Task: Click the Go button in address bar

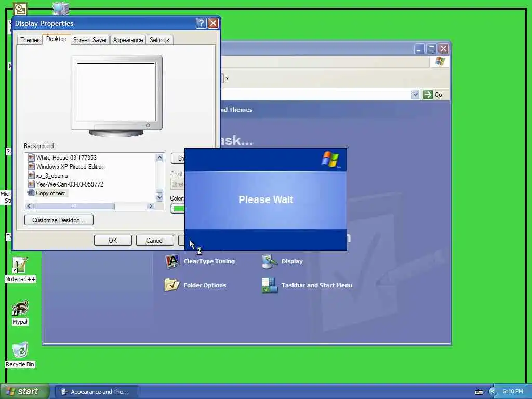Action: click(x=433, y=95)
